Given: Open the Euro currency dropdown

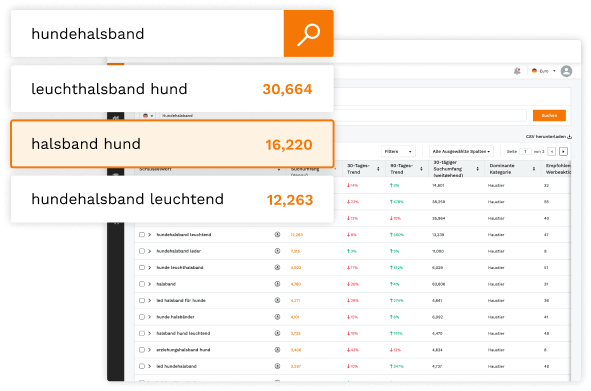Looking at the screenshot, I should pos(544,71).
